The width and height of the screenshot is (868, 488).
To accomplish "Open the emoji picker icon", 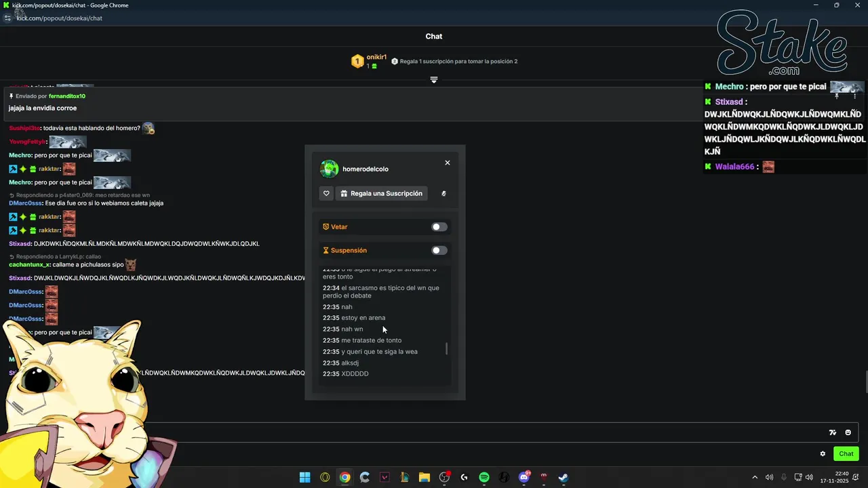I will tap(848, 432).
